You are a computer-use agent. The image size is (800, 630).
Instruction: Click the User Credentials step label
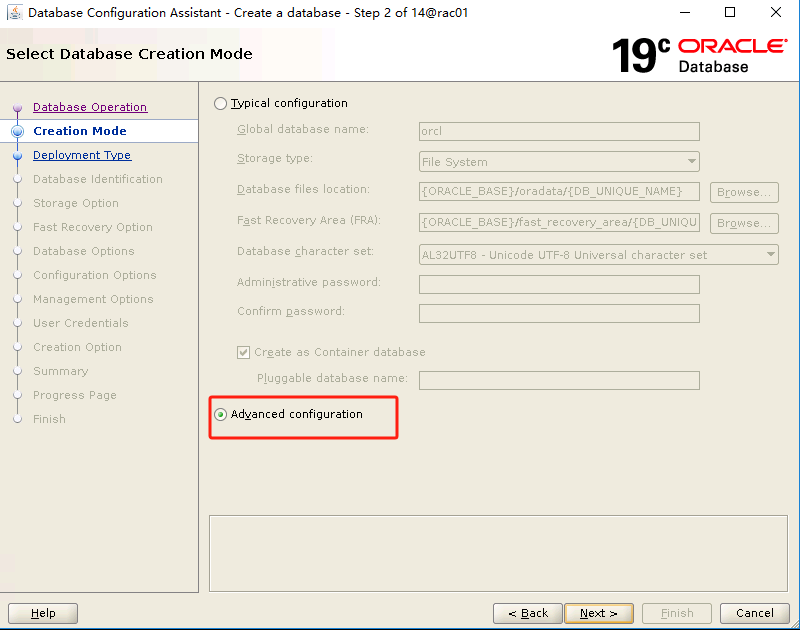click(x=81, y=323)
